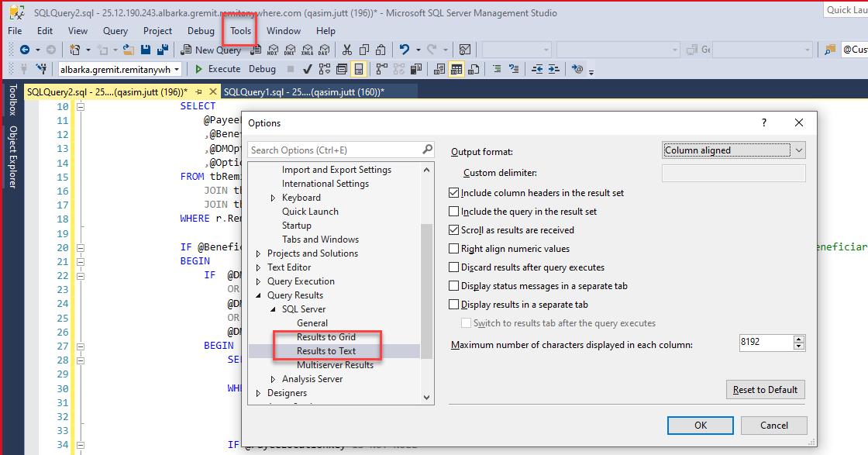Open Activity Monitor from the toolbar icon
The image size is (868, 455).
(x=465, y=50)
